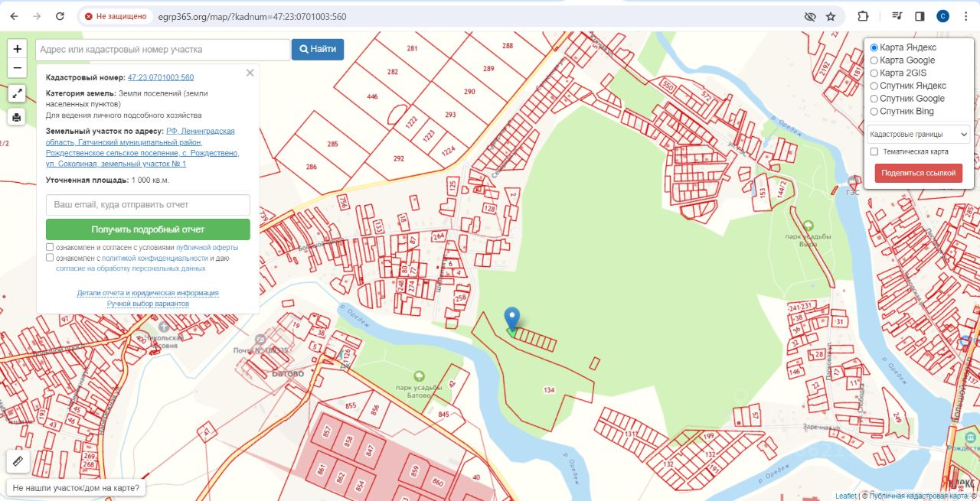Click the print map icon
This screenshot has height=501, width=980.
pyautogui.click(x=18, y=117)
